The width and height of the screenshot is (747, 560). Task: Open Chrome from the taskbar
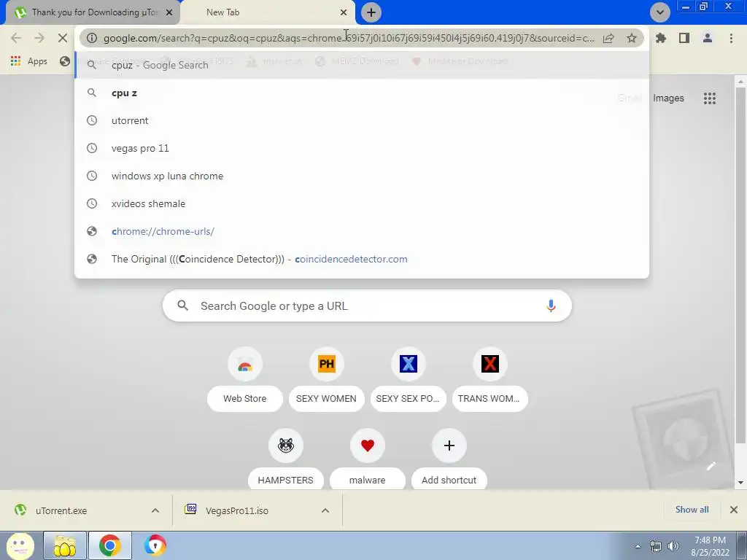click(110, 545)
